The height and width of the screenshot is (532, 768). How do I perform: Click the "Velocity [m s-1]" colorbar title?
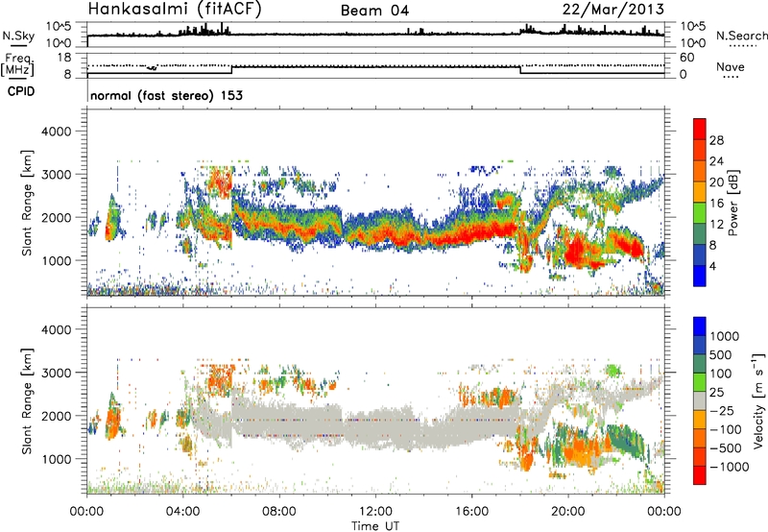(x=758, y=400)
